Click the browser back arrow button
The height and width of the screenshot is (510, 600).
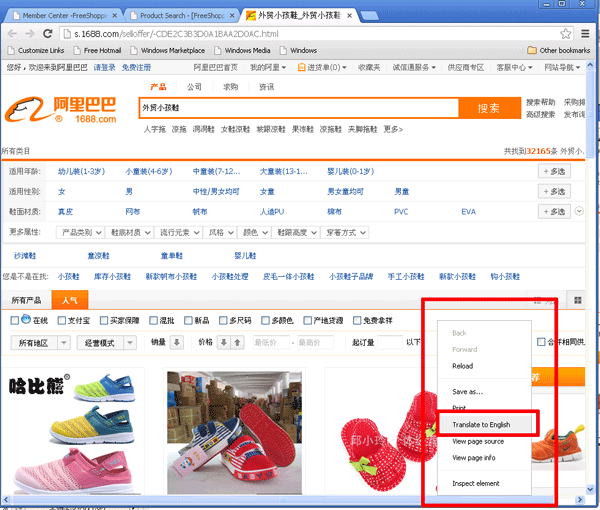(x=10, y=33)
